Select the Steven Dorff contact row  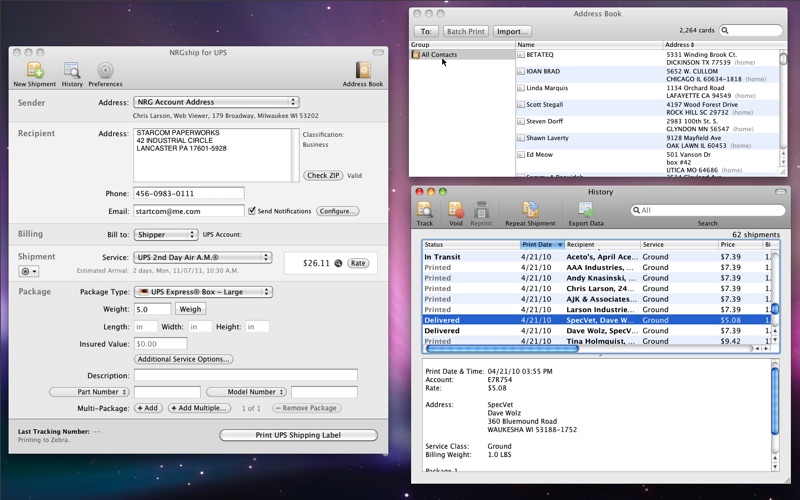[647, 125]
